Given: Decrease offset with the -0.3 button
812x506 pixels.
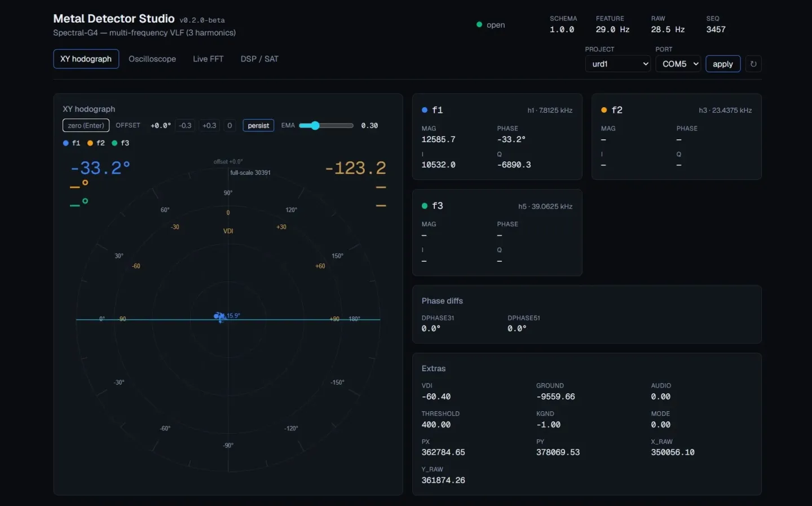Looking at the screenshot, I should click(x=185, y=125).
